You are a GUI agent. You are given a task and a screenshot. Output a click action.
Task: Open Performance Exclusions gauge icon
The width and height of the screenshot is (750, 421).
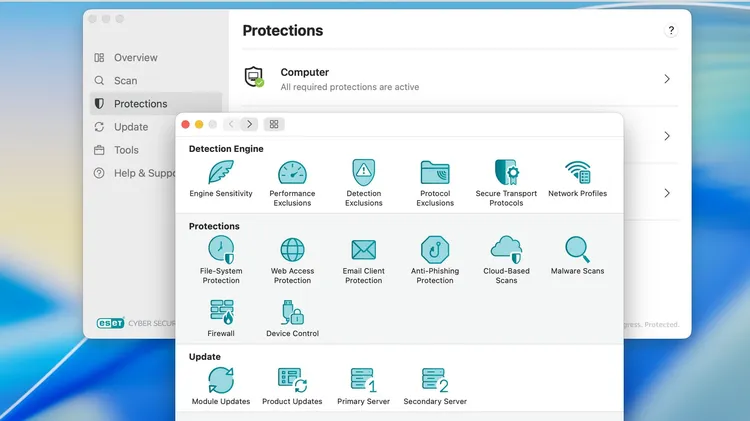click(x=292, y=172)
